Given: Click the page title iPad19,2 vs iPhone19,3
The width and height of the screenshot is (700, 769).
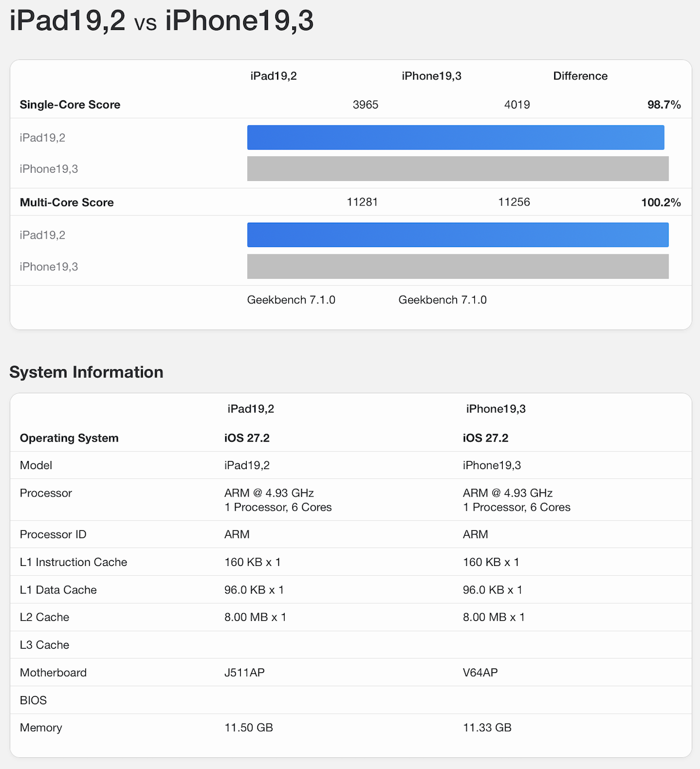Looking at the screenshot, I should (162, 21).
